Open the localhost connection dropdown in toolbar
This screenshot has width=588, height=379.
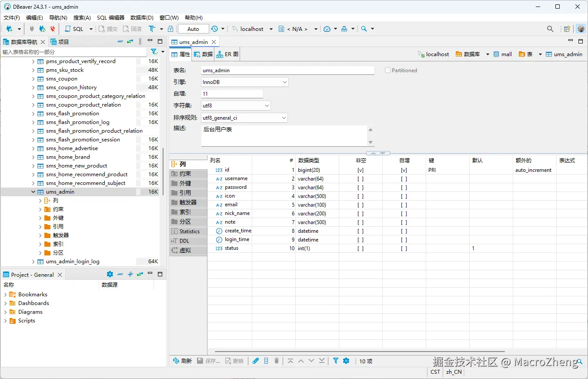pos(271,29)
